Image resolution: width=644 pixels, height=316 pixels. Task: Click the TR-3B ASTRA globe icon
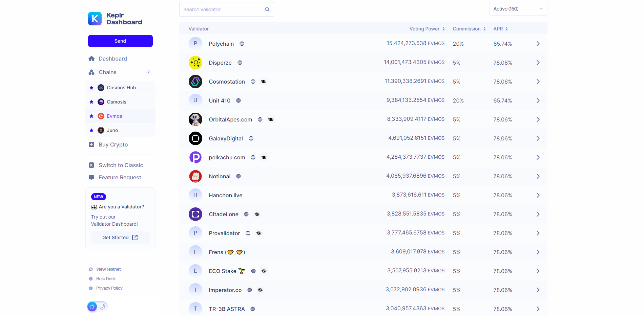(x=253, y=309)
